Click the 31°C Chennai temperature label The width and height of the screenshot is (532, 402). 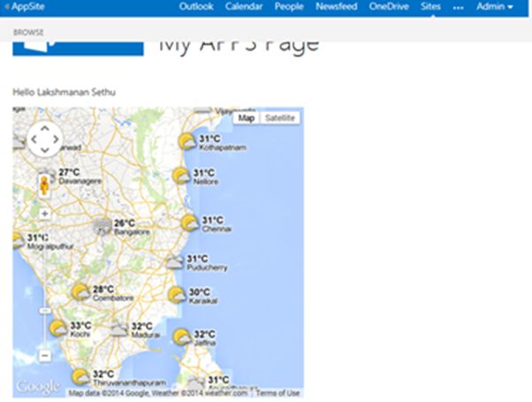pos(213,221)
